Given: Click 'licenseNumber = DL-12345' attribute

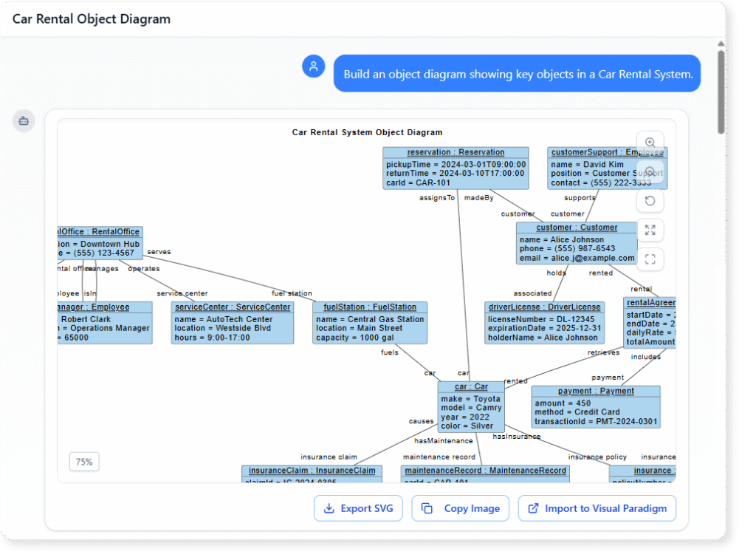Looking at the screenshot, I should 541,319.
